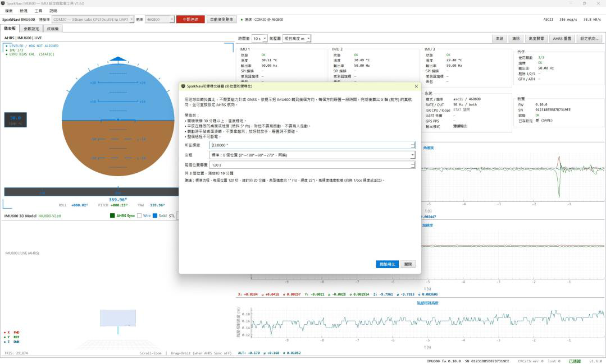The height and width of the screenshot is (364, 606).
Task: Click the 開始尋北 start button
Action: (388, 264)
